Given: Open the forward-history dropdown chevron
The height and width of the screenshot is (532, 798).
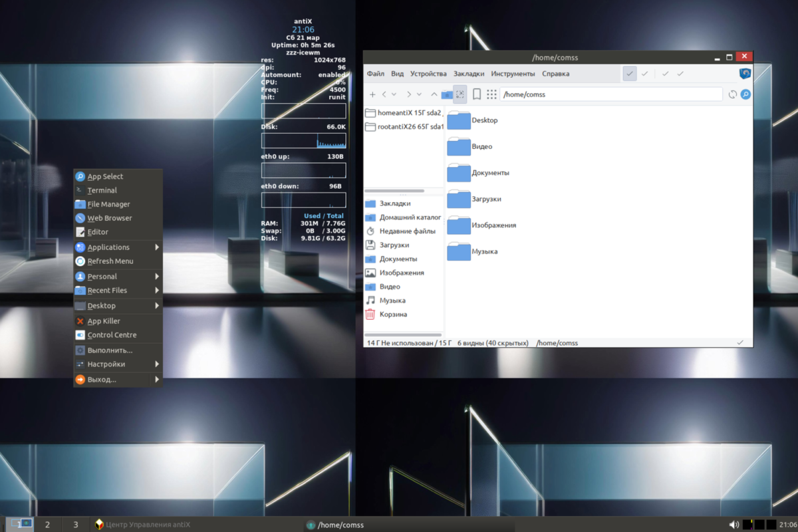Looking at the screenshot, I should pos(419,94).
